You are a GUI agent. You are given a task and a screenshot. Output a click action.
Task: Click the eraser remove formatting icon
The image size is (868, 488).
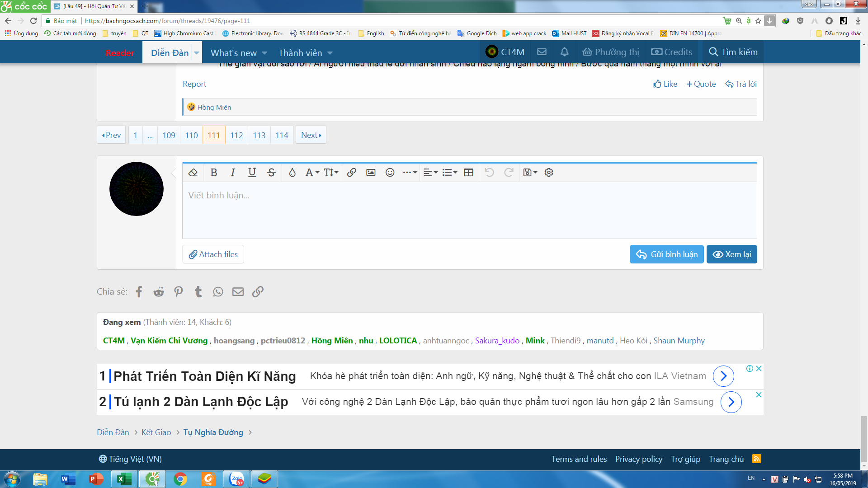click(x=193, y=173)
